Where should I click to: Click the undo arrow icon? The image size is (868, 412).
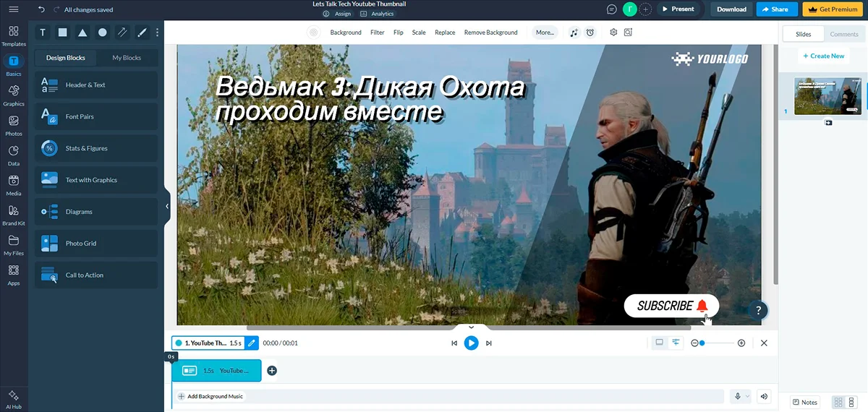pyautogui.click(x=41, y=9)
